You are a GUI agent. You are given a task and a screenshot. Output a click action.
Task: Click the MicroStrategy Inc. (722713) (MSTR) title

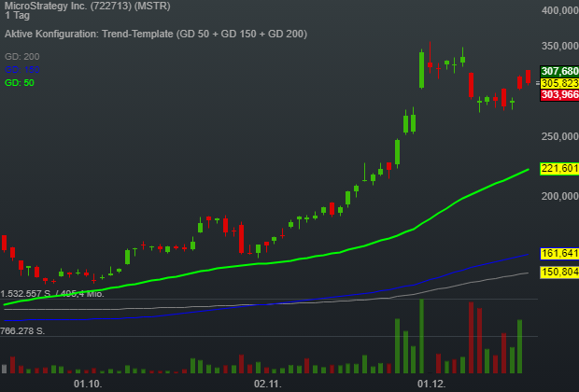pos(87,6)
